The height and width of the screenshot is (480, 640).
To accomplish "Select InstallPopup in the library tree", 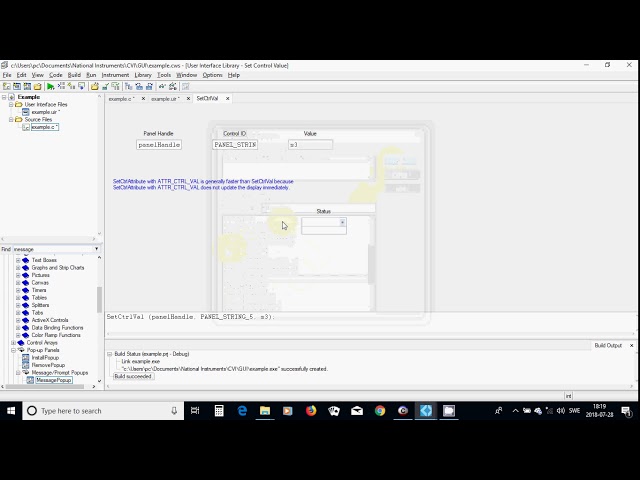I will point(45,358).
